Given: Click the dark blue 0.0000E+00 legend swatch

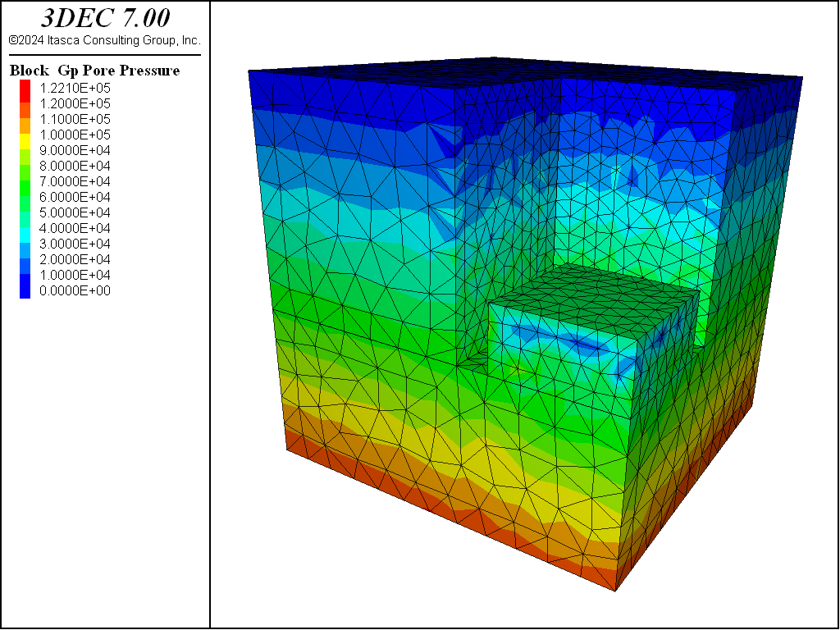Looking at the screenshot, I should [x=25, y=286].
